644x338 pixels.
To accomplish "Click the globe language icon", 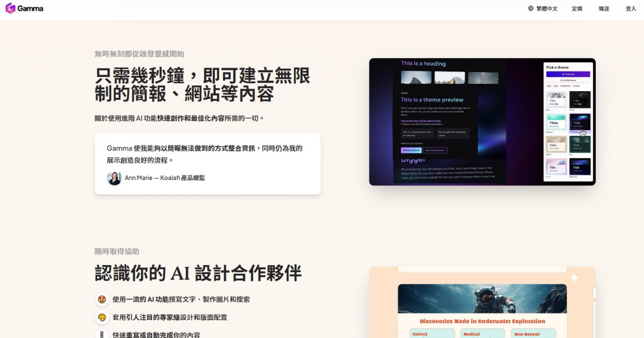I will pos(531,9).
